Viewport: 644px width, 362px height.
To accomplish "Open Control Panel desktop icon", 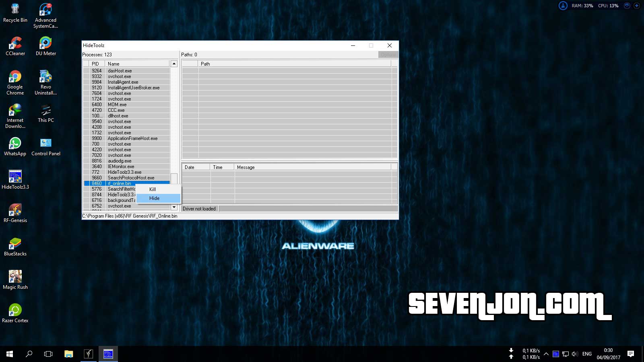I will (x=45, y=146).
